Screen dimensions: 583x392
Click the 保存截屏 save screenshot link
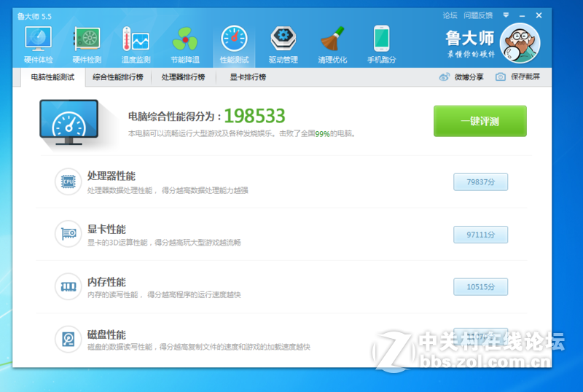click(x=525, y=77)
